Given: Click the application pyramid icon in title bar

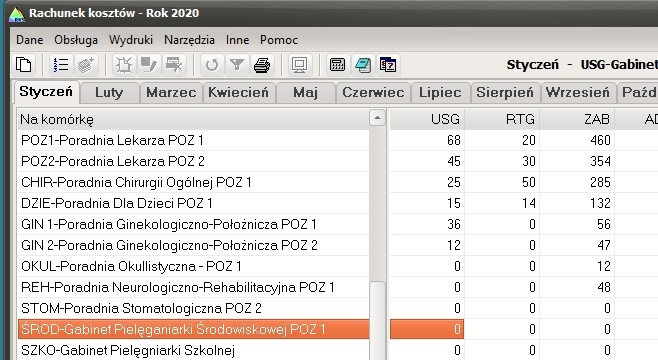Looking at the screenshot, I should coord(17,14).
